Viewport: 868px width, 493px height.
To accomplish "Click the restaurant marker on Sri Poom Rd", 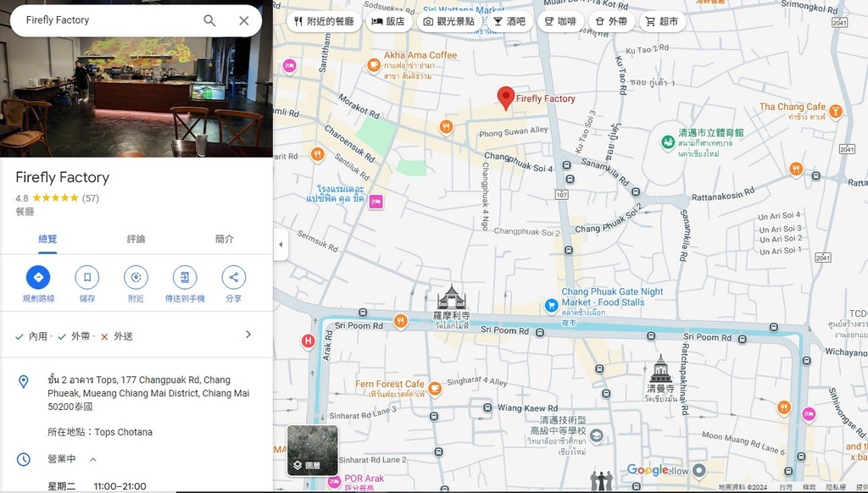I will (x=400, y=321).
